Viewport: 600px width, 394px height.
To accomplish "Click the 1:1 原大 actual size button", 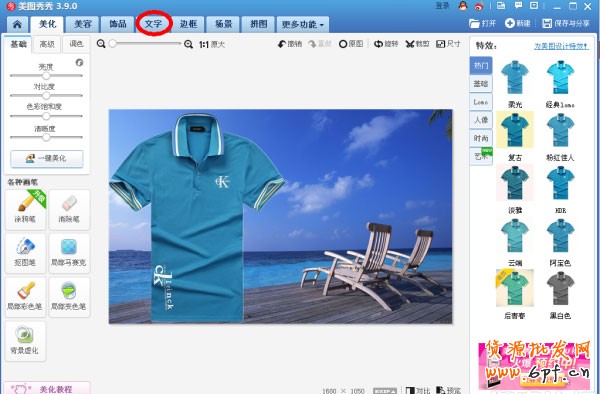I will 212,44.
